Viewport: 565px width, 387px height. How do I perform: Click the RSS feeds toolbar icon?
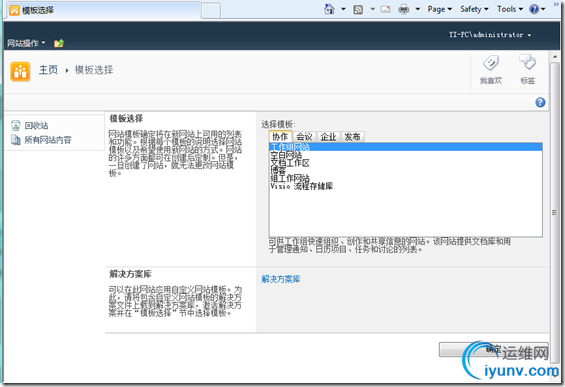click(x=358, y=9)
